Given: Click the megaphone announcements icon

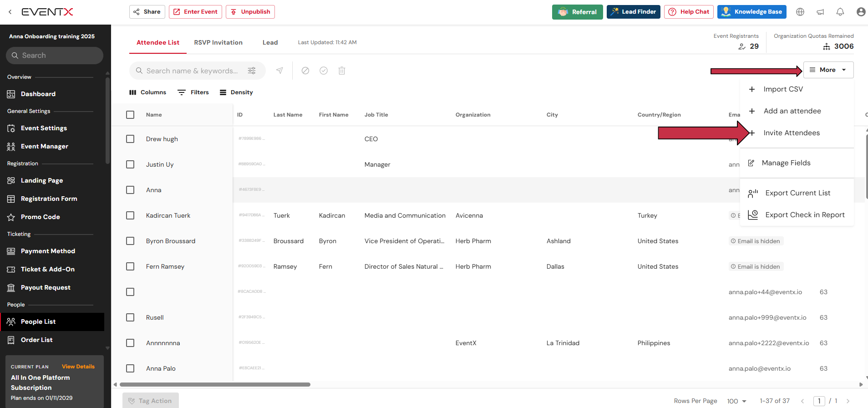Looking at the screenshot, I should [x=820, y=12].
